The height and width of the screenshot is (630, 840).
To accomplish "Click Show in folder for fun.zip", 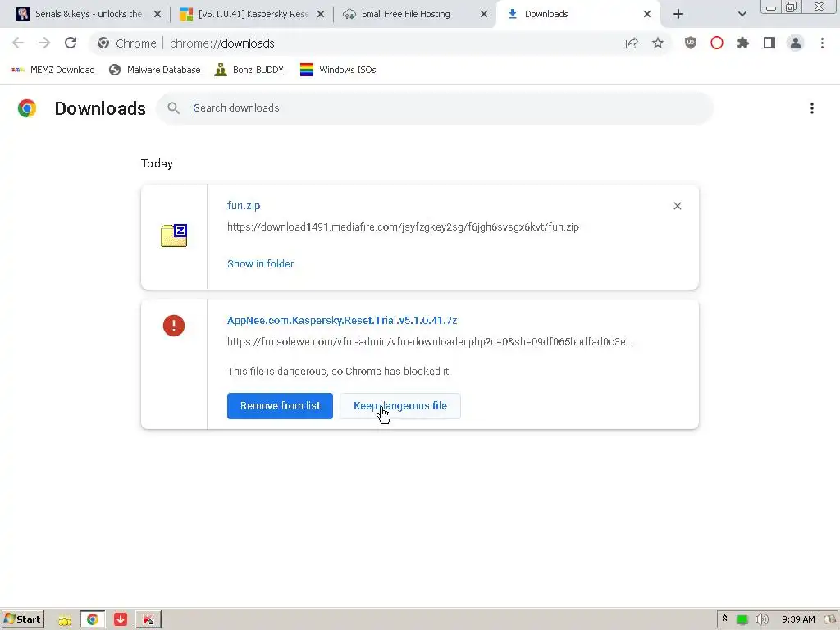I will [x=260, y=263].
